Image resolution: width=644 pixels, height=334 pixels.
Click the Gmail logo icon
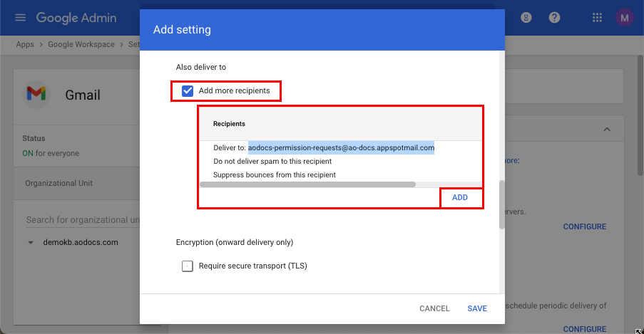click(36, 94)
